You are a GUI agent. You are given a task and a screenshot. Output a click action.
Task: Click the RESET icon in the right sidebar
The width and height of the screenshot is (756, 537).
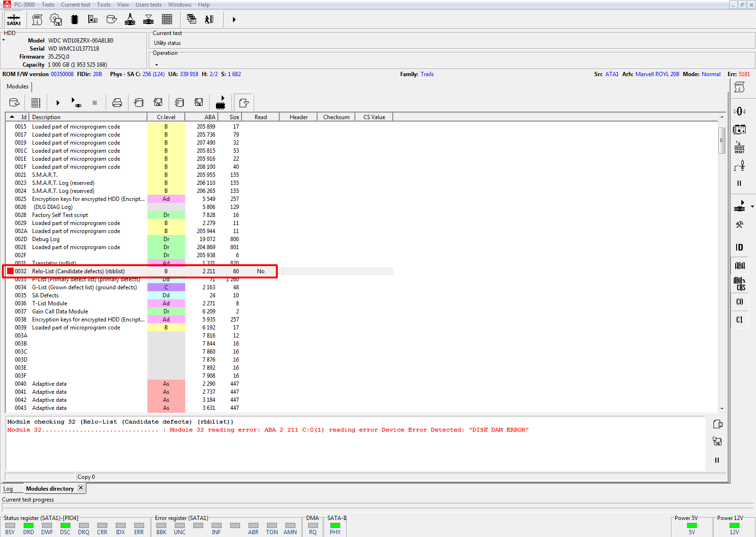[739, 147]
